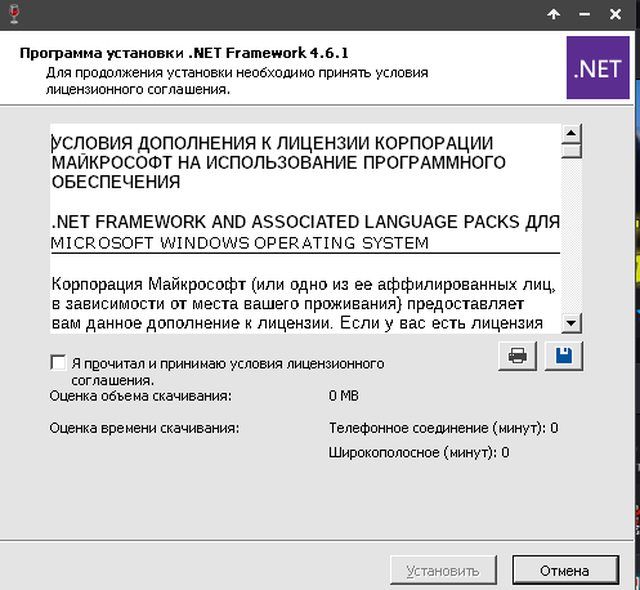Click the subtitle 'Для продолжения установки необходимо'
640x590 pixels.
pos(237,81)
